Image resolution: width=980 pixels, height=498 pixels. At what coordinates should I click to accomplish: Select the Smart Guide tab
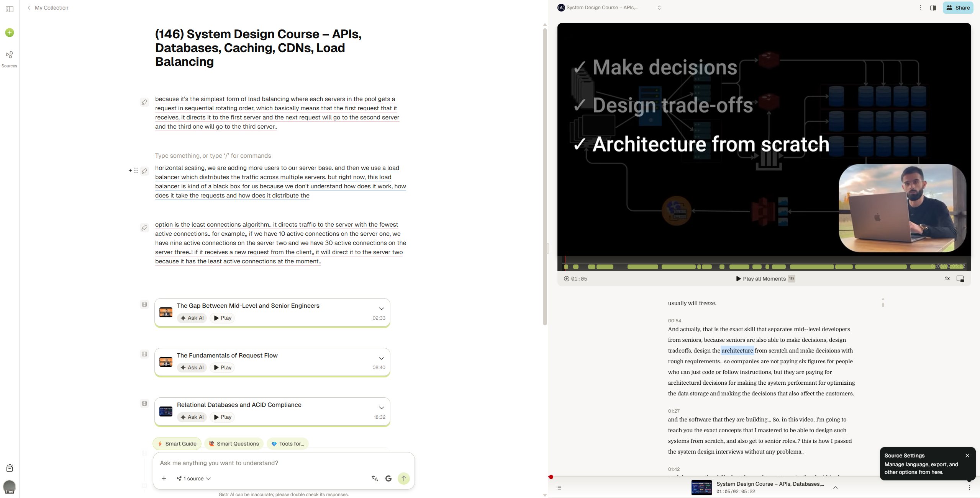(x=177, y=444)
